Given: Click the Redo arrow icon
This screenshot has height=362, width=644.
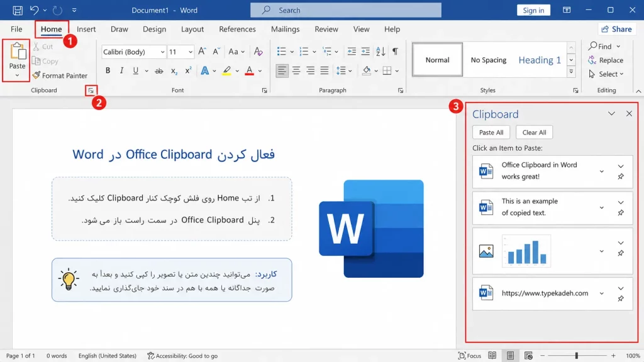Looking at the screenshot, I should (57, 10).
